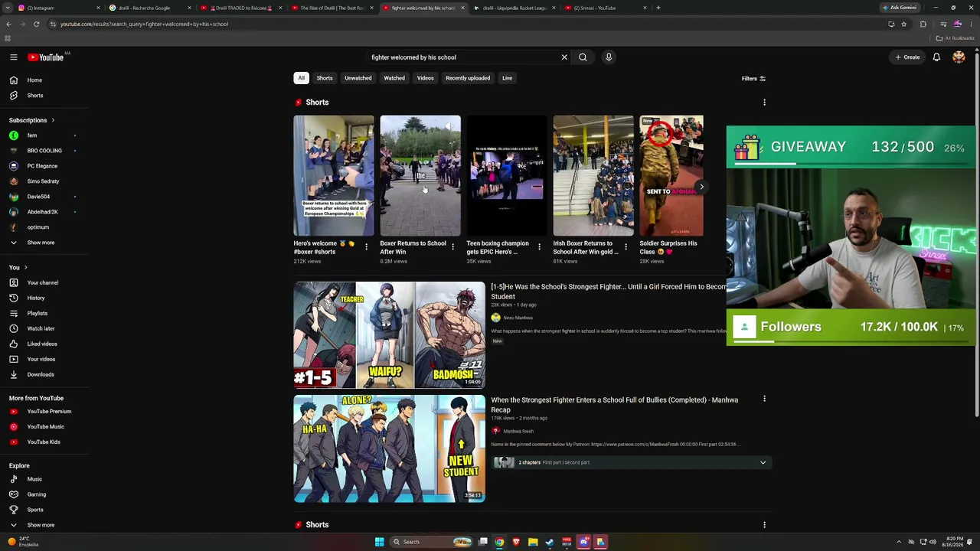Start voice search with microphone
Image resolution: width=980 pixels, height=551 pixels.
click(609, 57)
